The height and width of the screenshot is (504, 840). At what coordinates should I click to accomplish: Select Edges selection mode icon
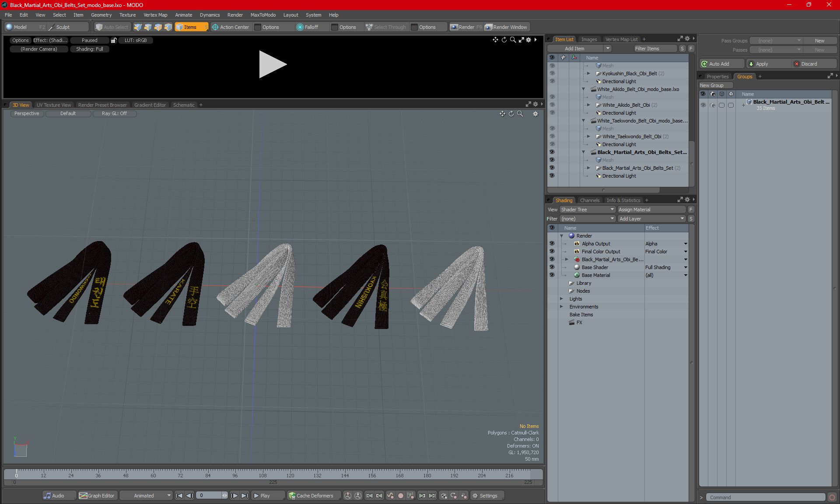point(148,27)
